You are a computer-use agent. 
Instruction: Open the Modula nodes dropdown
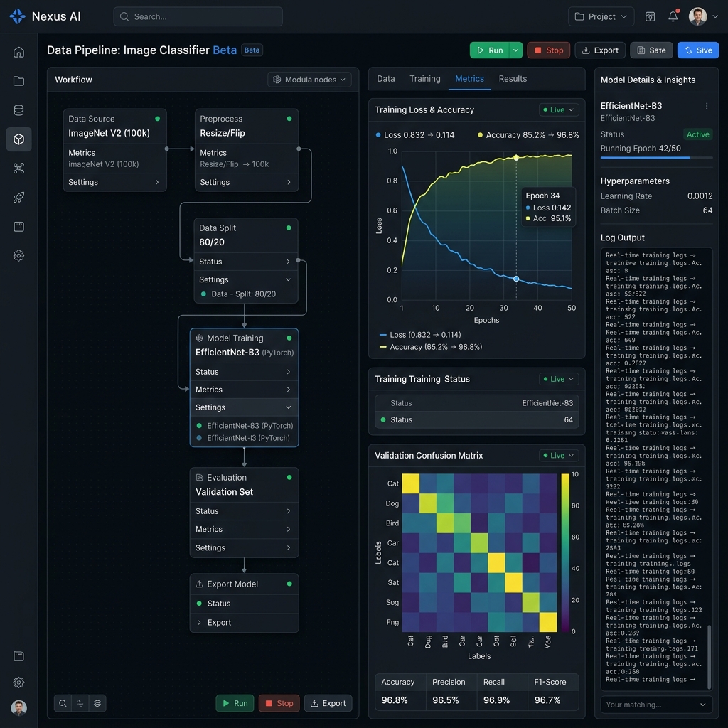(309, 80)
